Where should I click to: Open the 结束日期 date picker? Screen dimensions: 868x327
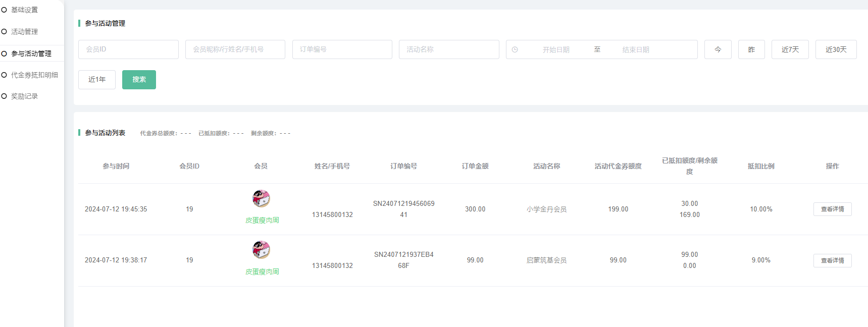tap(636, 49)
